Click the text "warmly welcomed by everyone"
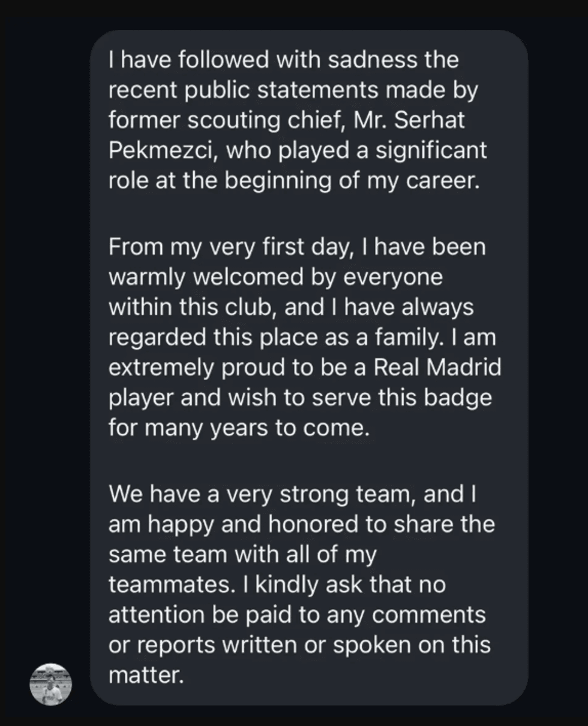 275,277
